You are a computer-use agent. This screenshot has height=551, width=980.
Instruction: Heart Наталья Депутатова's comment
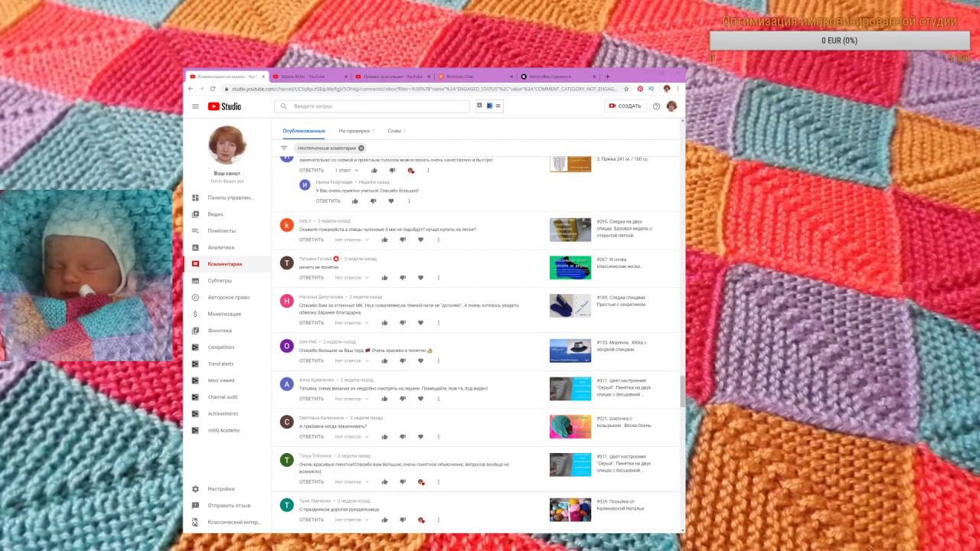coord(420,323)
